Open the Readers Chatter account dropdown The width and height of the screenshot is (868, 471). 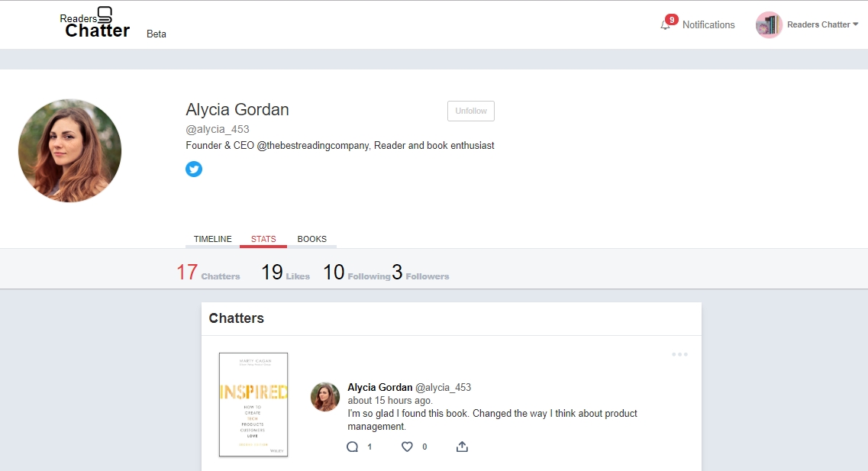tap(823, 24)
